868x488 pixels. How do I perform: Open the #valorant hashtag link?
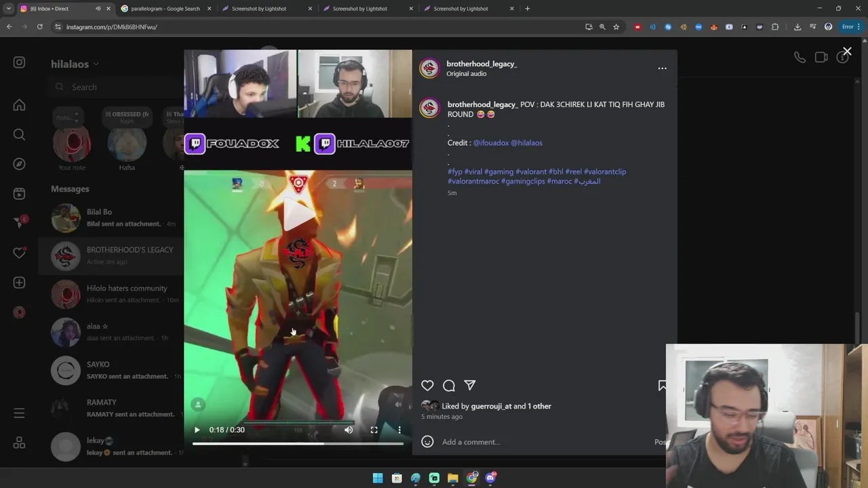(x=531, y=171)
